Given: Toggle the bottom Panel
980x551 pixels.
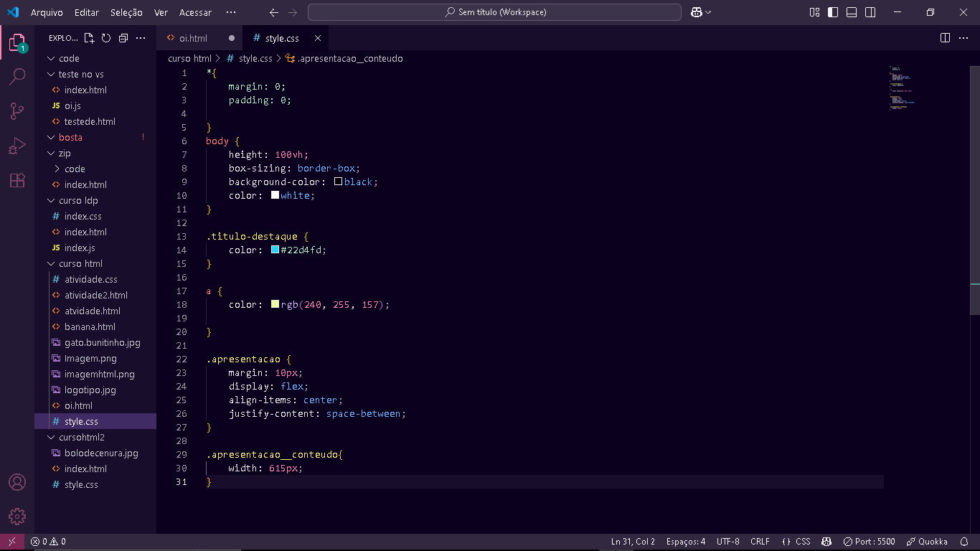Looking at the screenshot, I should tap(852, 12).
